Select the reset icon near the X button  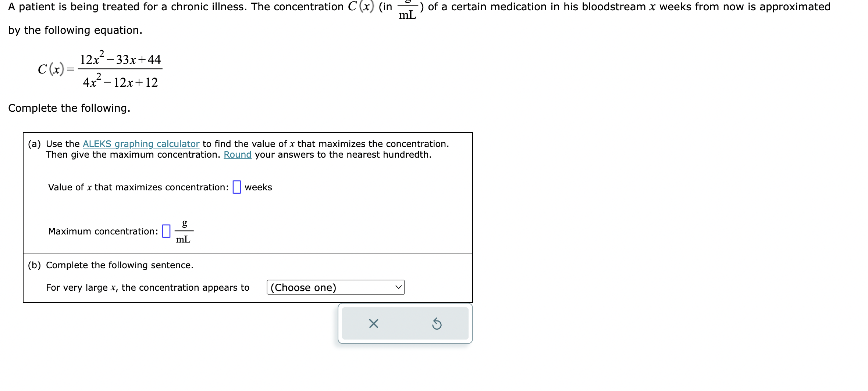tap(437, 323)
